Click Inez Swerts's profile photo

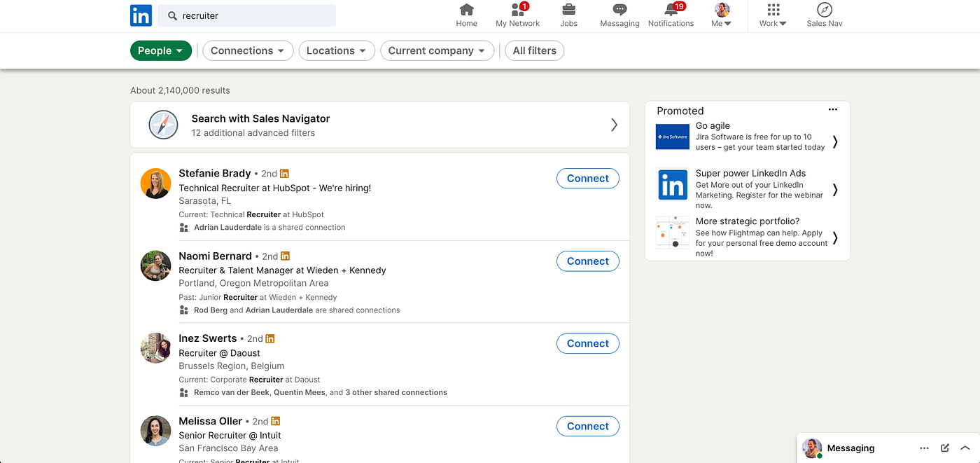[155, 348]
